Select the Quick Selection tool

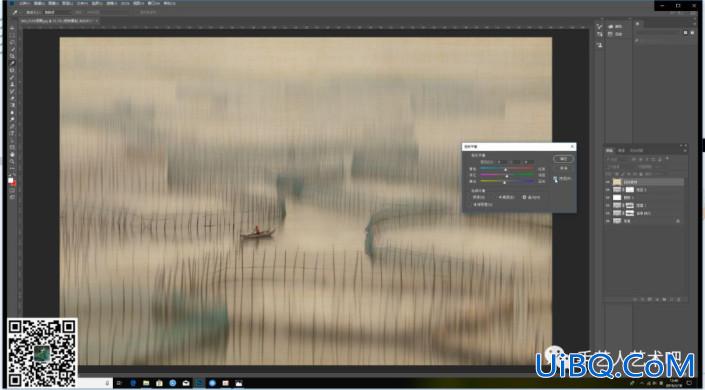click(13, 49)
